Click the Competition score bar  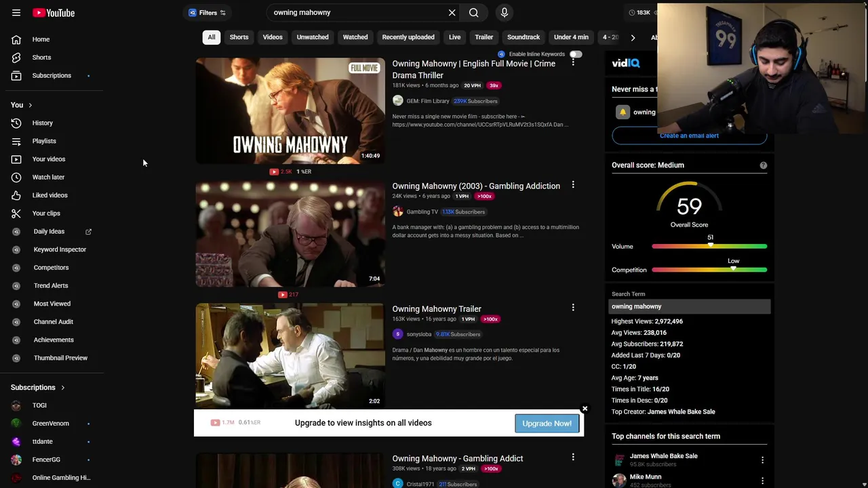point(709,270)
